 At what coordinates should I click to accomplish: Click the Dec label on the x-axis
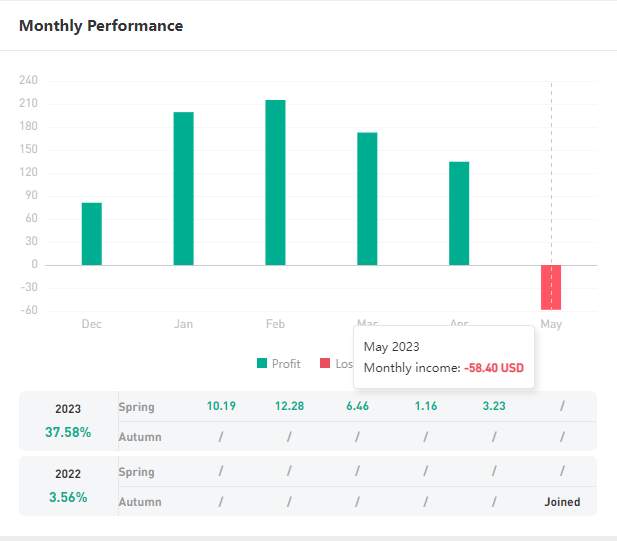[x=92, y=324]
